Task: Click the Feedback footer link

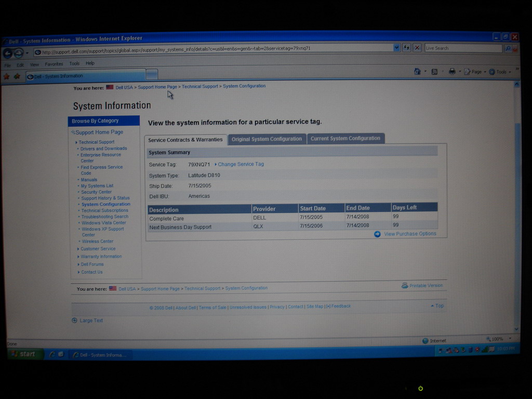Action: tap(341, 306)
